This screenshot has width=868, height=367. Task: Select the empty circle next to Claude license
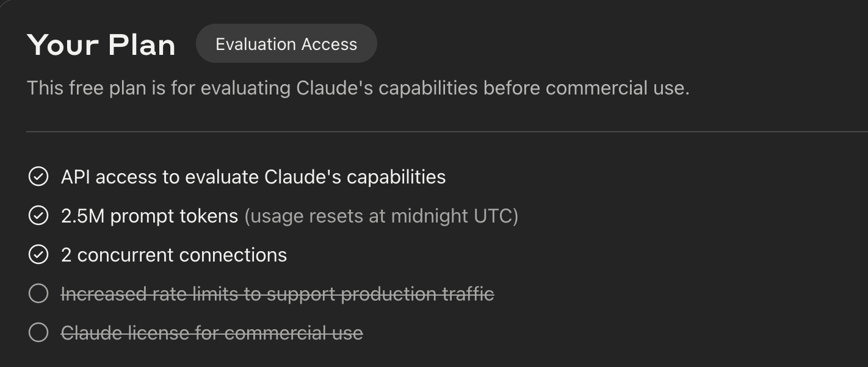click(x=38, y=333)
